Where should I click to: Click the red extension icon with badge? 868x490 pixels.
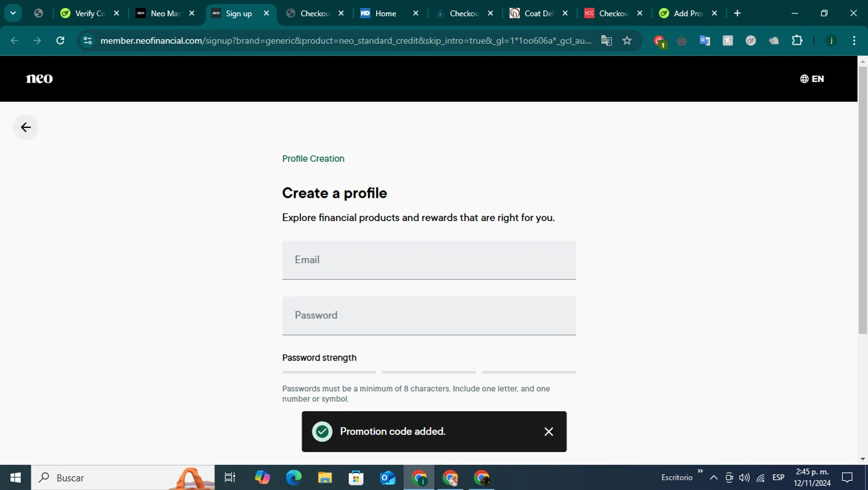click(659, 41)
